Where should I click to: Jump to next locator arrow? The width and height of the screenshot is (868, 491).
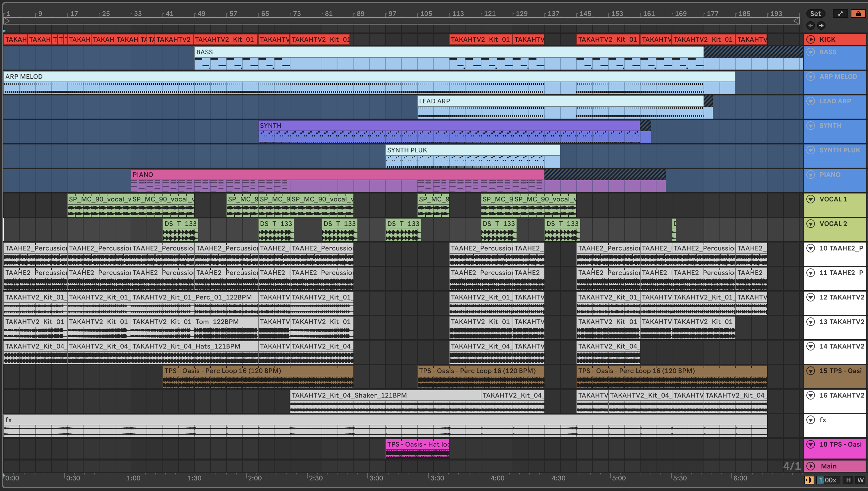click(821, 25)
